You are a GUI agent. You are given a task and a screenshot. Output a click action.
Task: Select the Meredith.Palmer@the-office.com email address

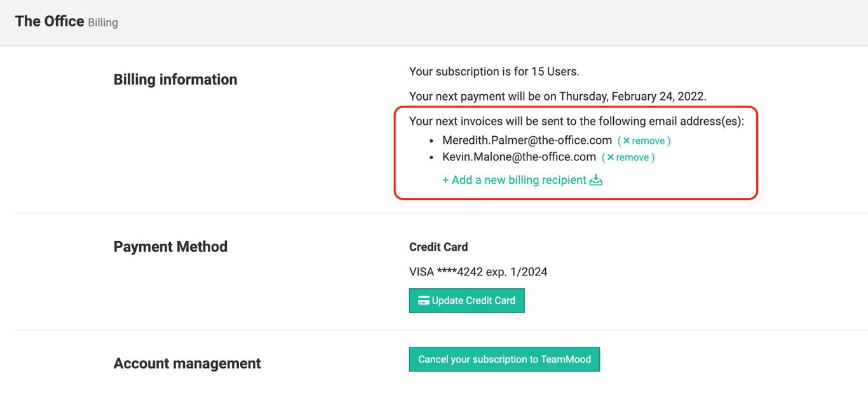pos(527,141)
